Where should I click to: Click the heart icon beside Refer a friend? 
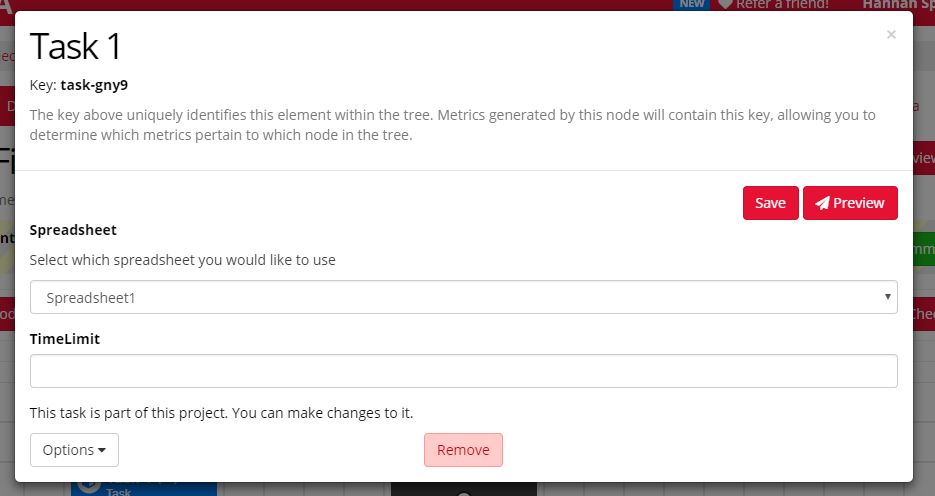pos(725,4)
